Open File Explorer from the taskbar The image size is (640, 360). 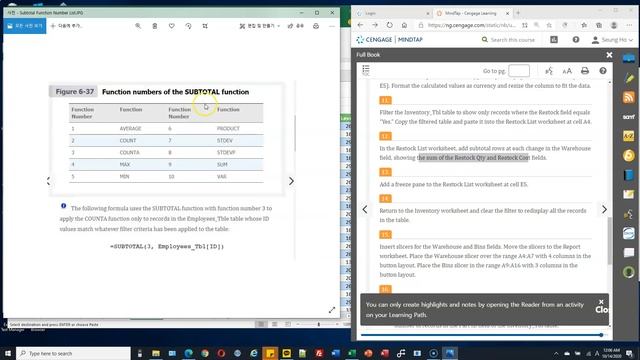[156, 353]
